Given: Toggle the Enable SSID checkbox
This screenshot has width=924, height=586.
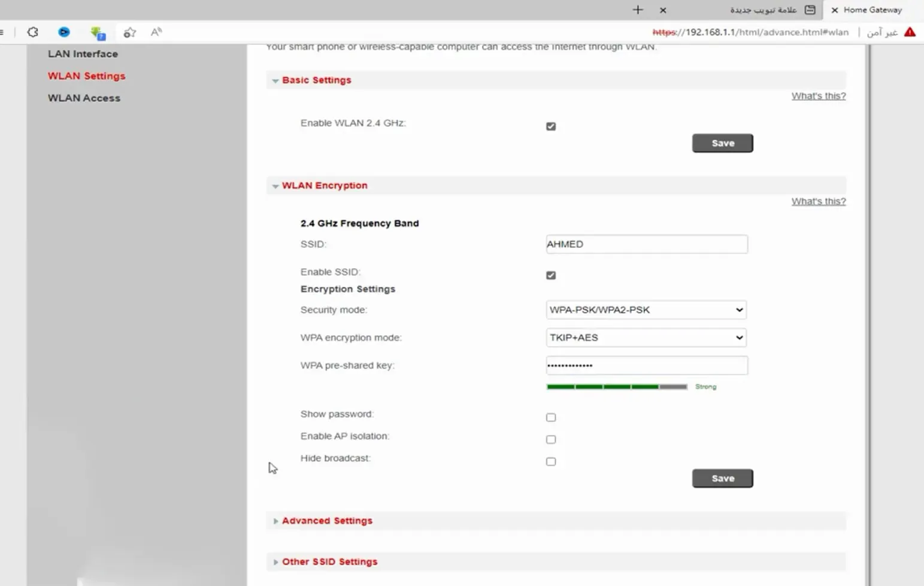Looking at the screenshot, I should point(551,275).
